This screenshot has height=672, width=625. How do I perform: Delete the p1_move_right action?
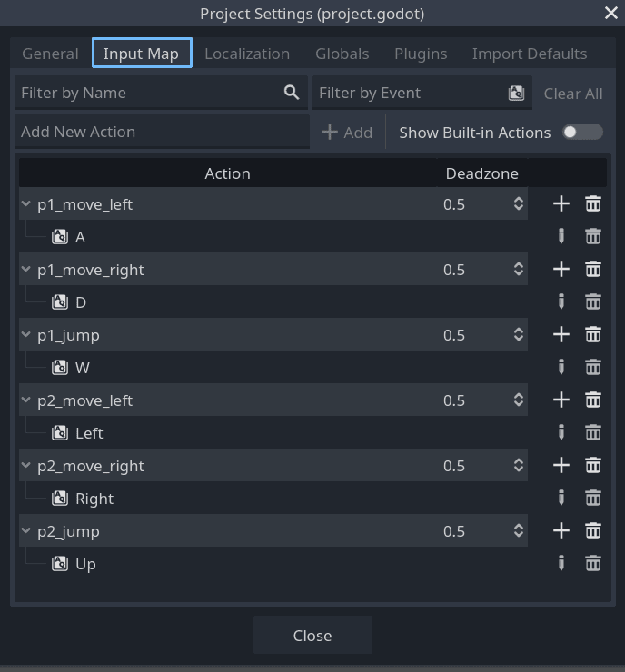[593, 270]
